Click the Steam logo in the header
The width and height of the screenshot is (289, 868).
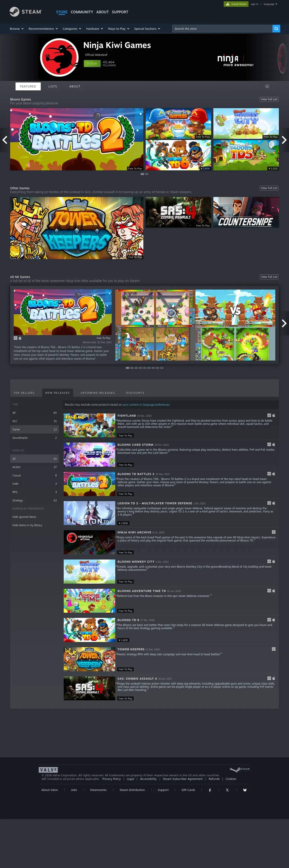click(x=26, y=12)
